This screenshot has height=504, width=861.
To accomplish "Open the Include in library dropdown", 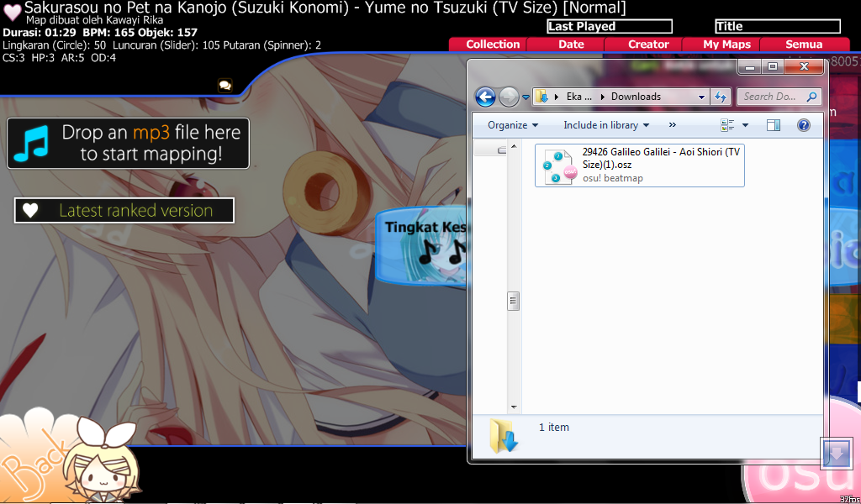I will pos(606,125).
